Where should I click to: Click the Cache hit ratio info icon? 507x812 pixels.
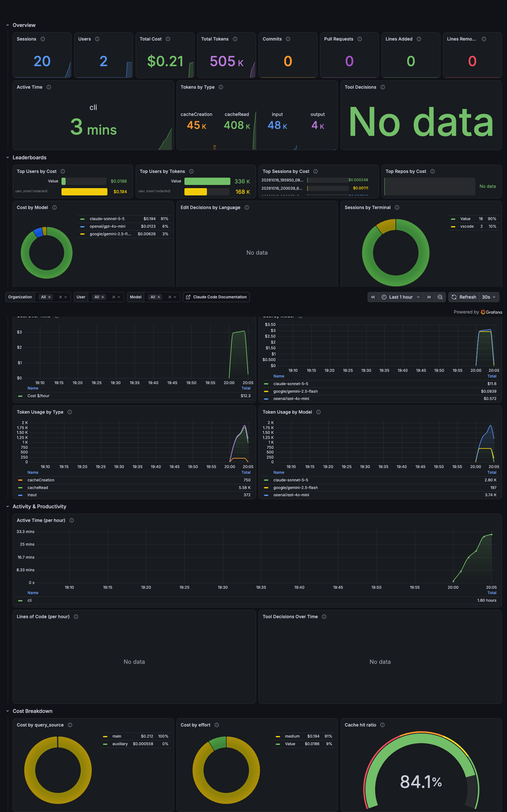tap(382, 725)
